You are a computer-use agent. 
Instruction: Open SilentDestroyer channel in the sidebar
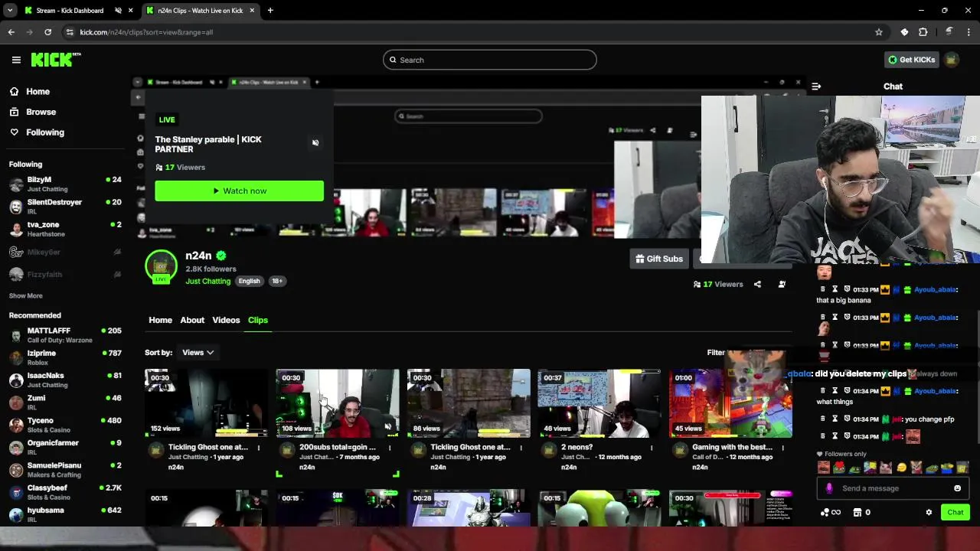65,207
